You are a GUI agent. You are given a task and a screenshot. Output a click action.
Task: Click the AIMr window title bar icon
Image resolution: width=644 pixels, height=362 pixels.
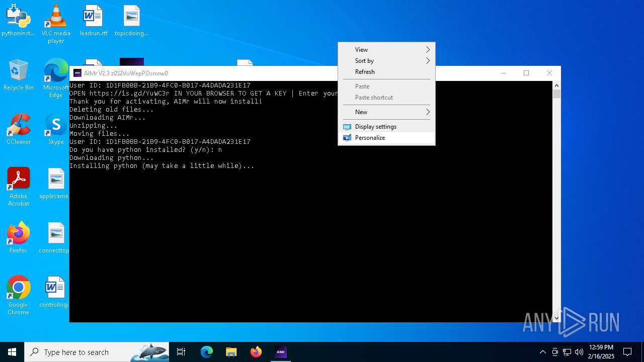pyautogui.click(x=77, y=73)
